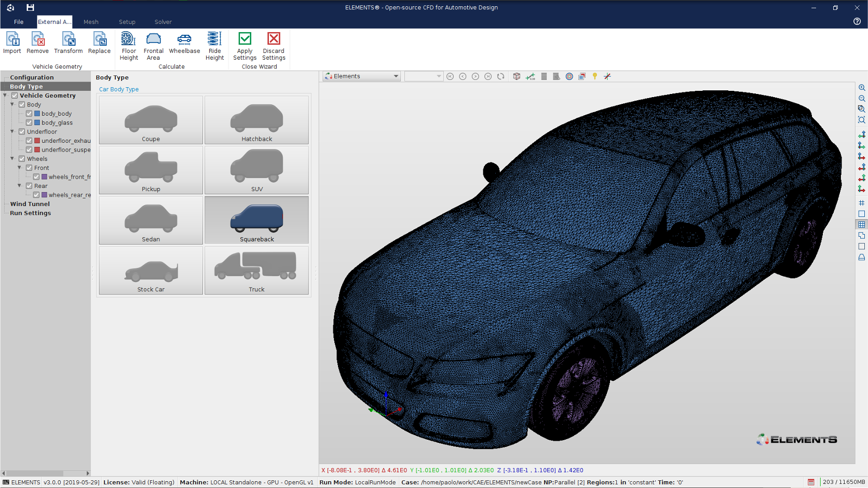Image resolution: width=868 pixels, height=488 pixels.
Task: Select the Hatchback body type thumbnail
Action: 256,120
